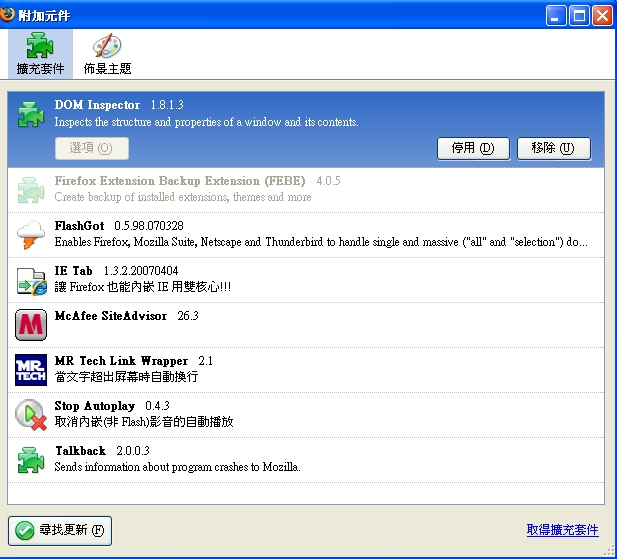Click the DOM Inspector puzzle icon
This screenshot has height=559, width=617.
pyautogui.click(x=31, y=114)
